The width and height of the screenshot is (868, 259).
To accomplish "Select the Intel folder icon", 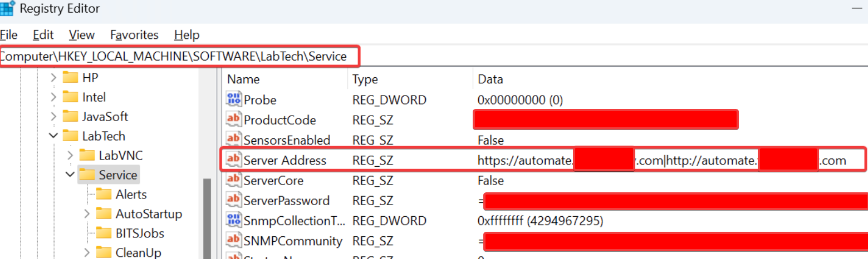I will (x=70, y=97).
